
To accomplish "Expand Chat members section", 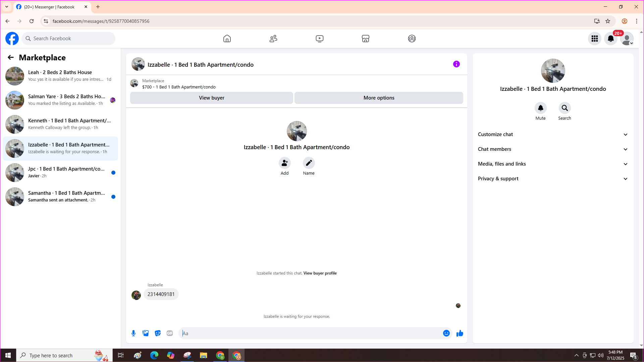I will [553, 149].
